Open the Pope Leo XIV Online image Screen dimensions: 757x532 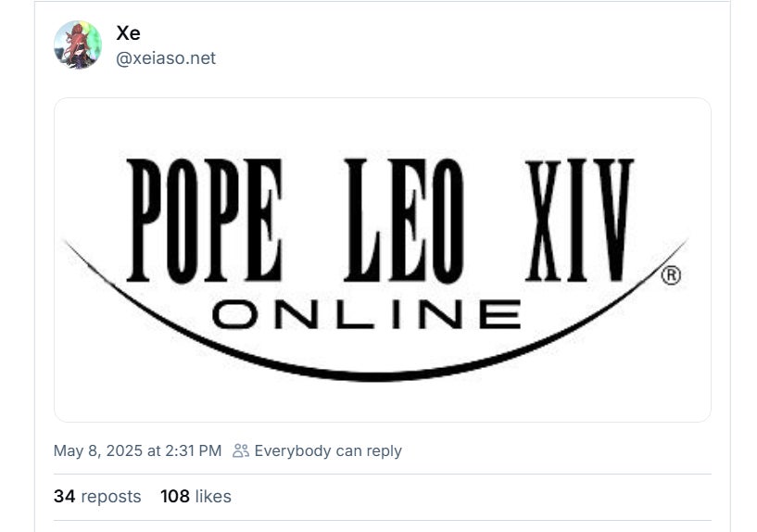(x=382, y=260)
